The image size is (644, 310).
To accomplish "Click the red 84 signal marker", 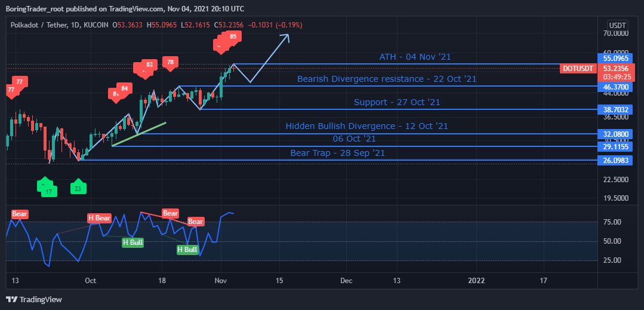I will (124, 88).
